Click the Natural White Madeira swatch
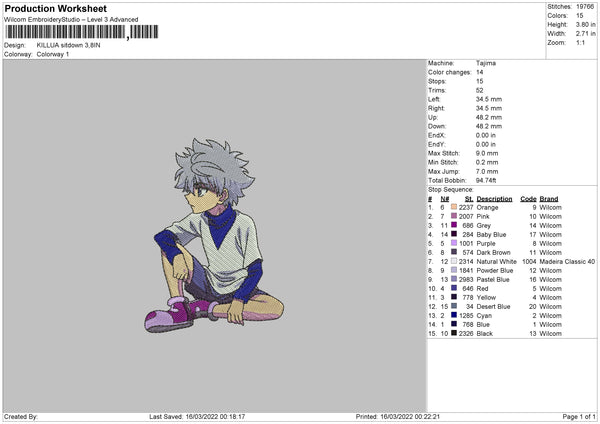 [453, 261]
